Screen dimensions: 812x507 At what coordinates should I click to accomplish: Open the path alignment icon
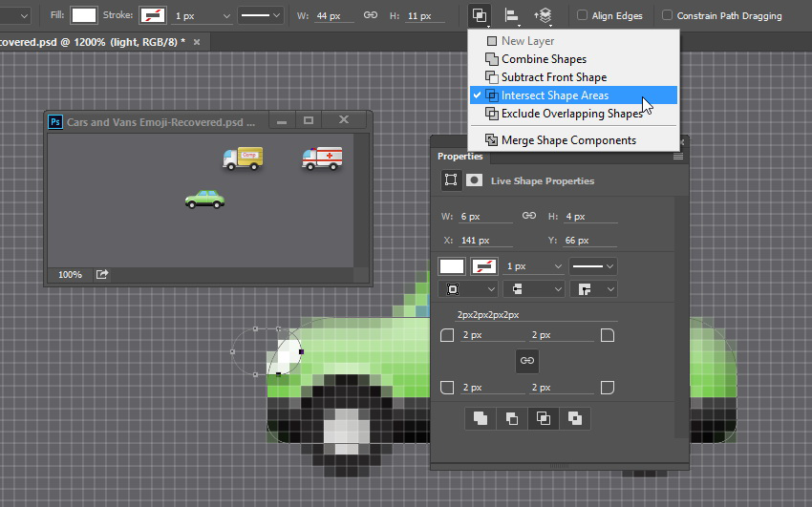(x=512, y=15)
